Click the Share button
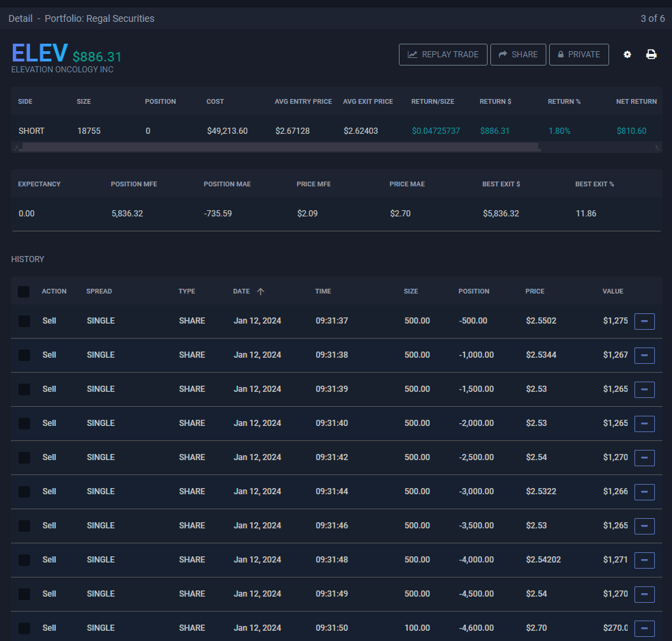Viewport: 672px width, 641px height. [518, 55]
